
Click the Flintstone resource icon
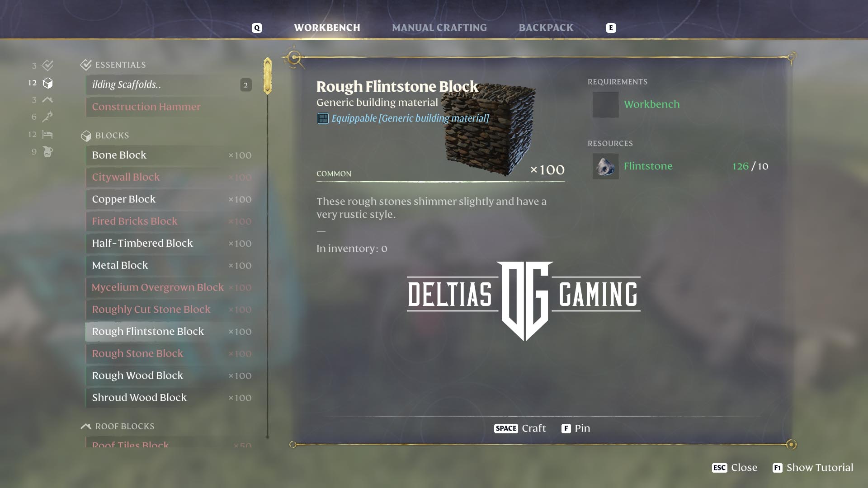tap(605, 166)
